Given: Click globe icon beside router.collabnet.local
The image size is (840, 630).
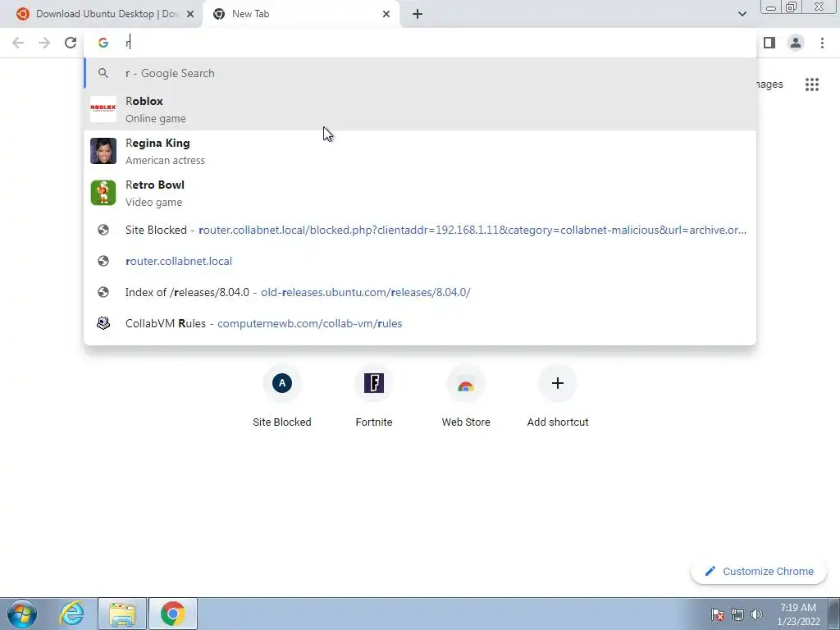Looking at the screenshot, I should tap(103, 261).
